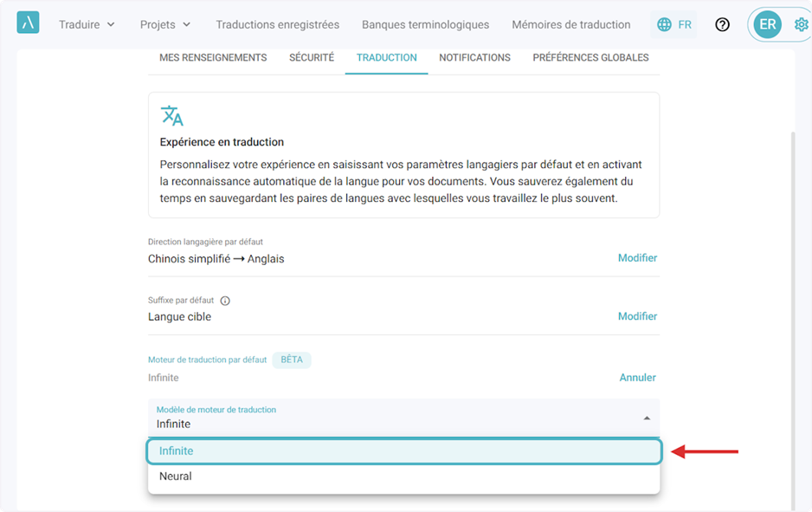Open the PRÉFÉRENCES GLOBALES tab
812x512 pixels.
tap(591, 57)
